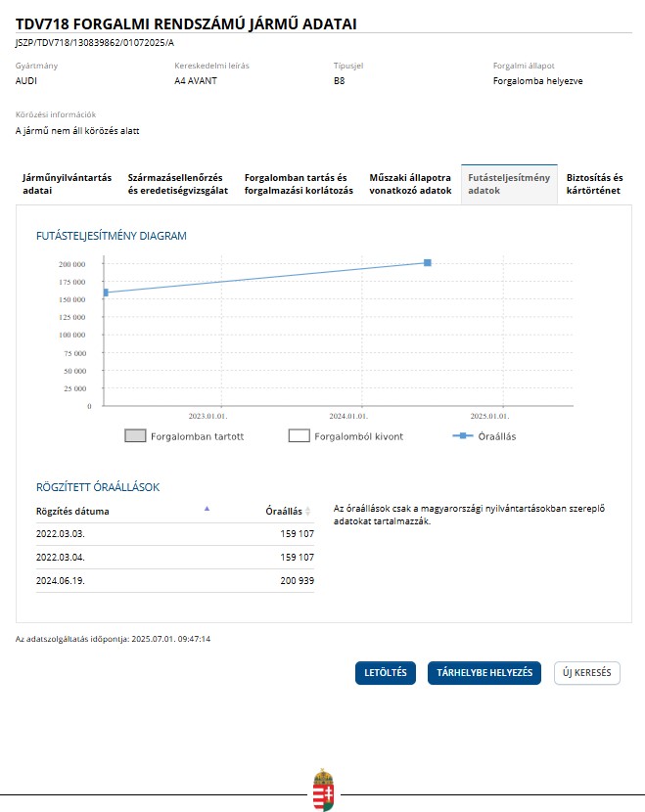Open Biztosítás és kártörténet tab

point(594,184)
